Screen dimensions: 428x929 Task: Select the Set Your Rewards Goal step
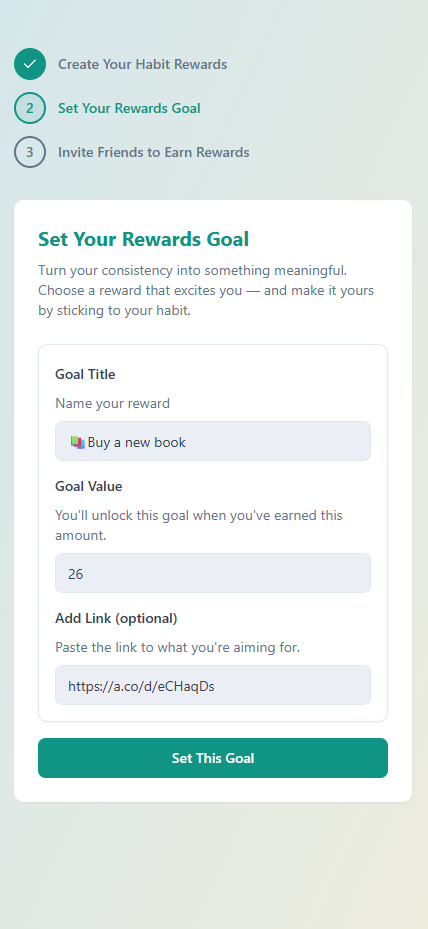pos(129,108)
